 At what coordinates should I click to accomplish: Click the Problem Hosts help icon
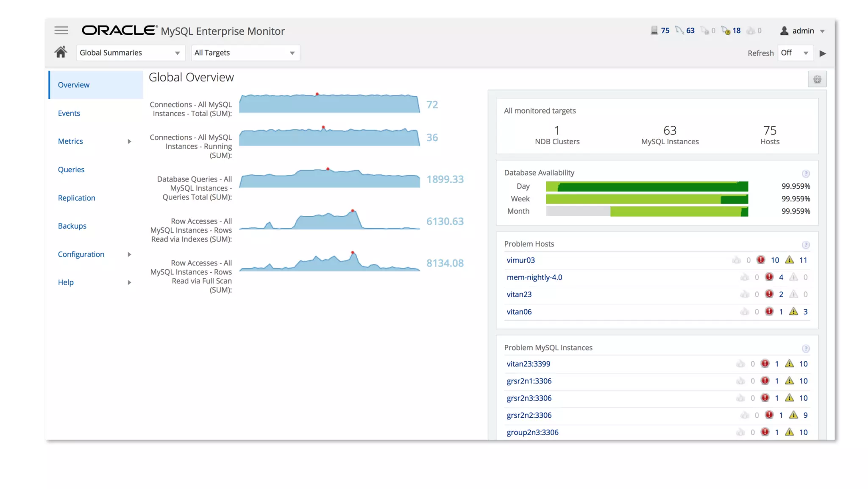[x=806, y=245]
